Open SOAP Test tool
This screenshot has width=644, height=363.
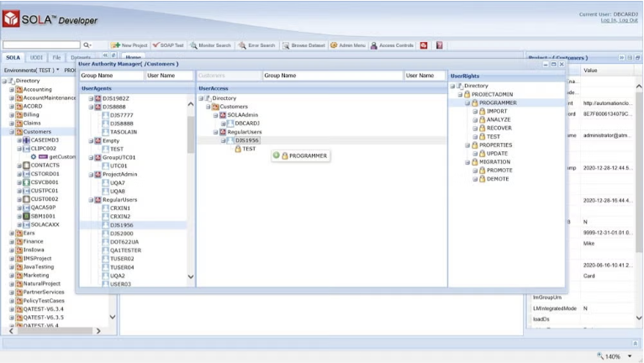[168, 45]
